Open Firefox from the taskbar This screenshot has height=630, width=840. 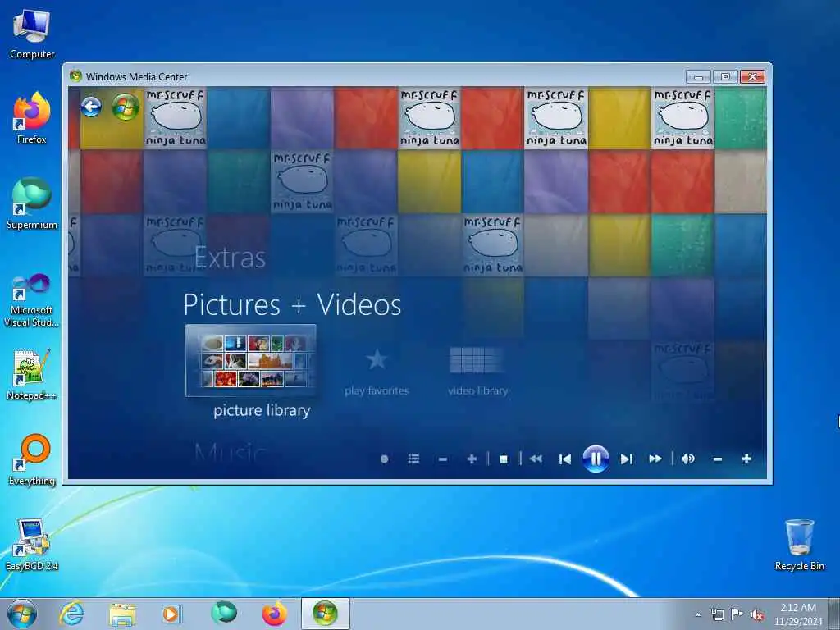[x=274, y=614]
